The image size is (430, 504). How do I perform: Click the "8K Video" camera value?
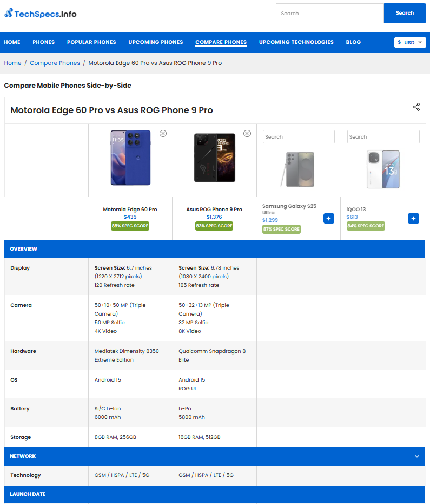pyautogui.click(x=190, y=331)
